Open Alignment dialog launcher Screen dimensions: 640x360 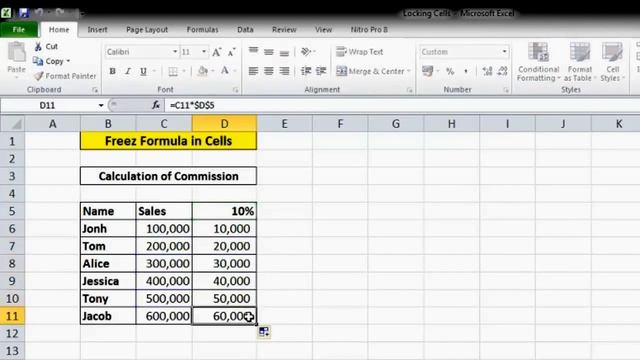[409, 90]
